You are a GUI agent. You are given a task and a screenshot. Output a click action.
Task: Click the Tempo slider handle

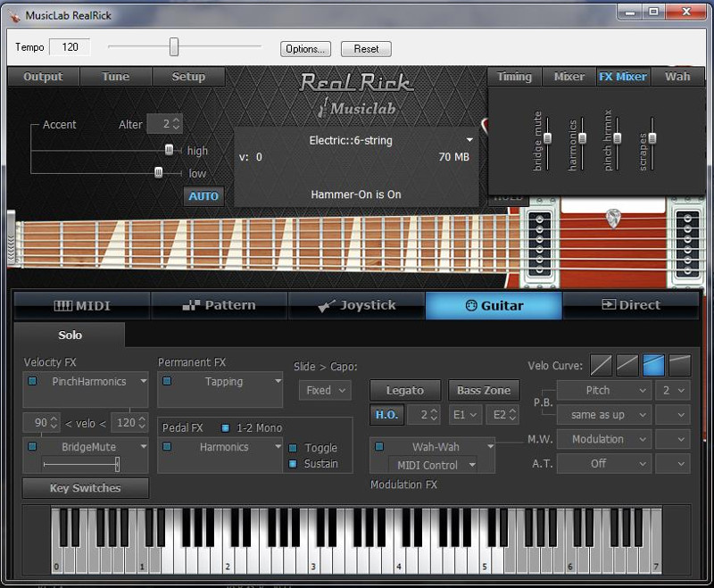174,47
